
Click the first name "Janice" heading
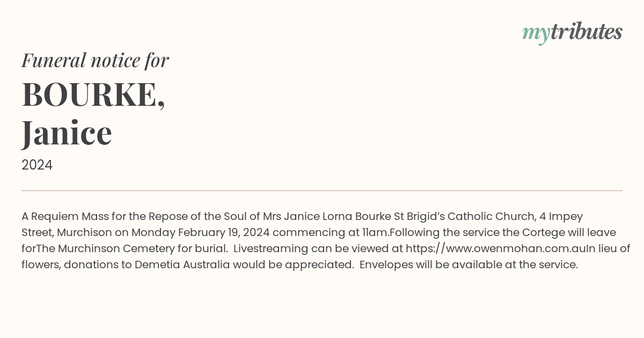point(67,133)
